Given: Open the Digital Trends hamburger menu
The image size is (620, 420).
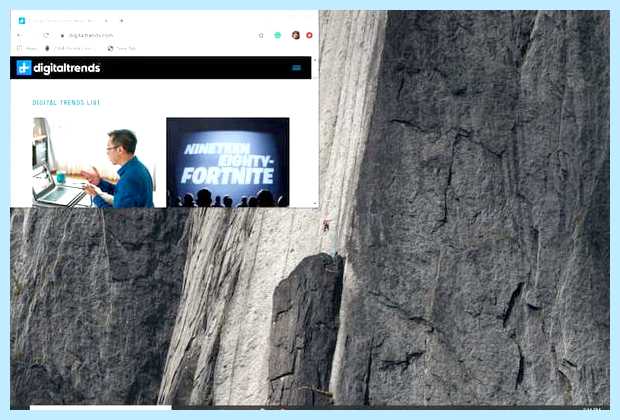Looking at the screenshot, I should [x=296, y=68].
